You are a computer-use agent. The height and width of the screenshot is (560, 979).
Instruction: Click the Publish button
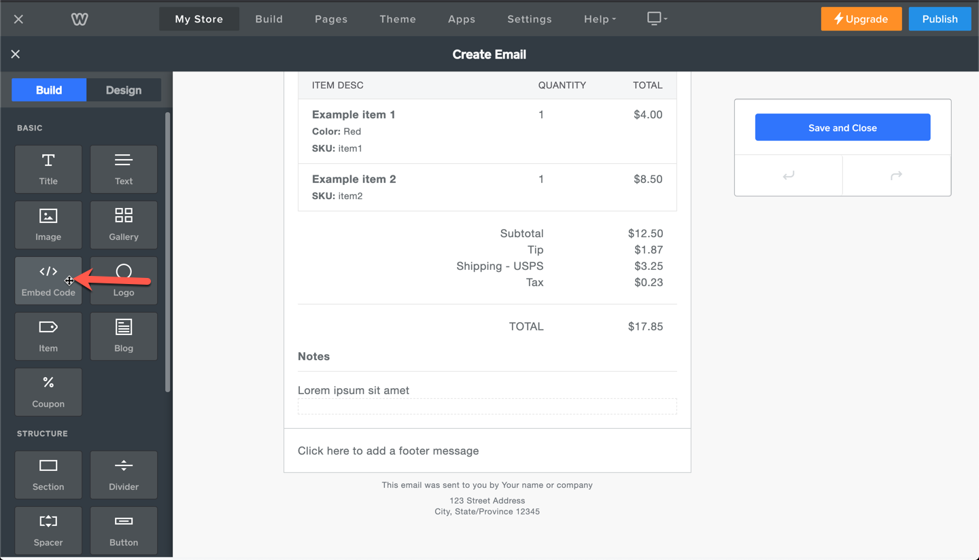(x=940, y=19)
